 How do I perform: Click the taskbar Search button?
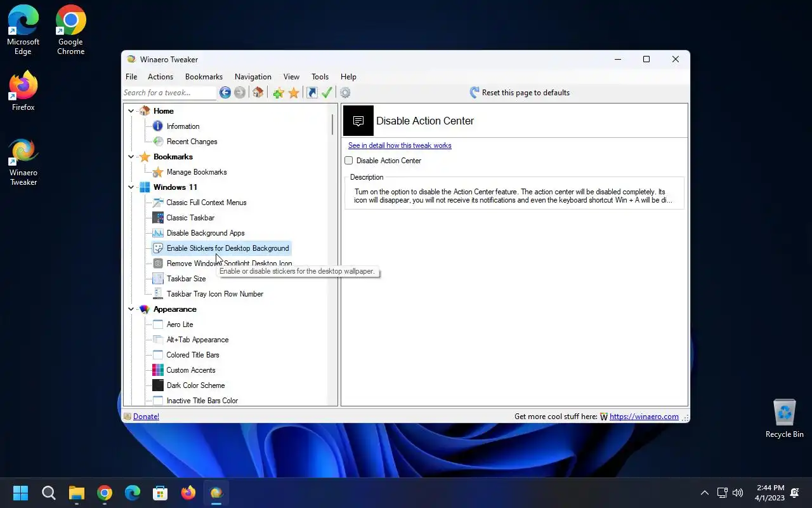49,493
